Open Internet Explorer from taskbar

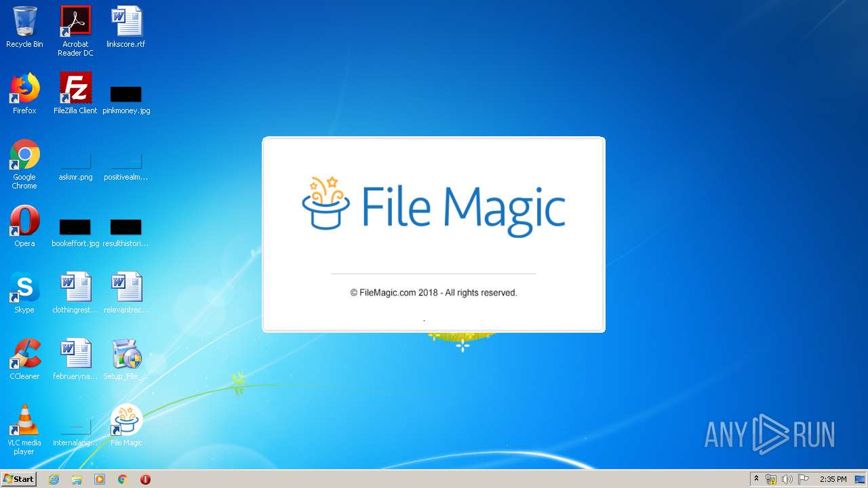click(54, 479)
